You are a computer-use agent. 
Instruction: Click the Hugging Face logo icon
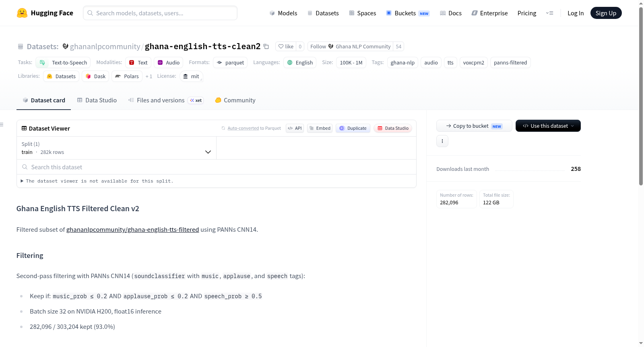pos(22,13)
